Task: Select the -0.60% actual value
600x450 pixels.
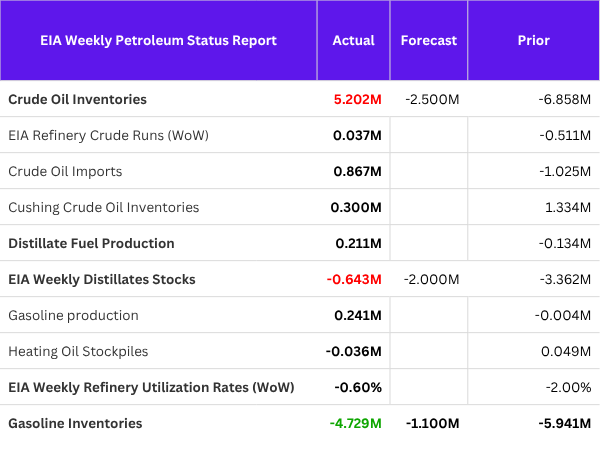Action: (358, 387)
